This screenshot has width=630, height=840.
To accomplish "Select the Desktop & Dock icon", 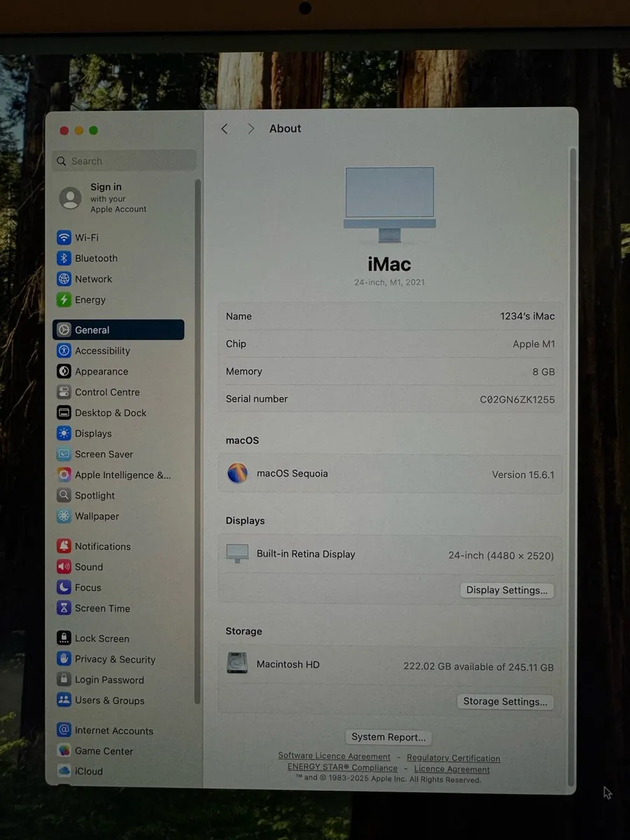I will click(64, 413).
